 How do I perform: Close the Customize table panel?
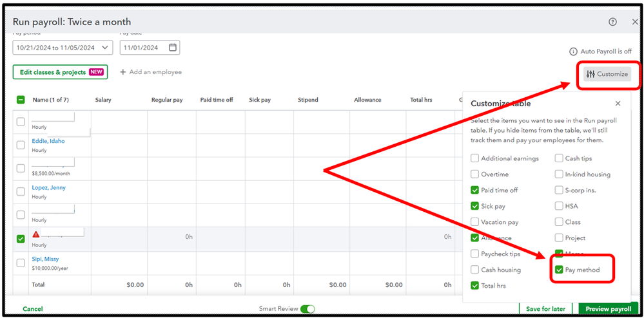(x=618, y=104)
